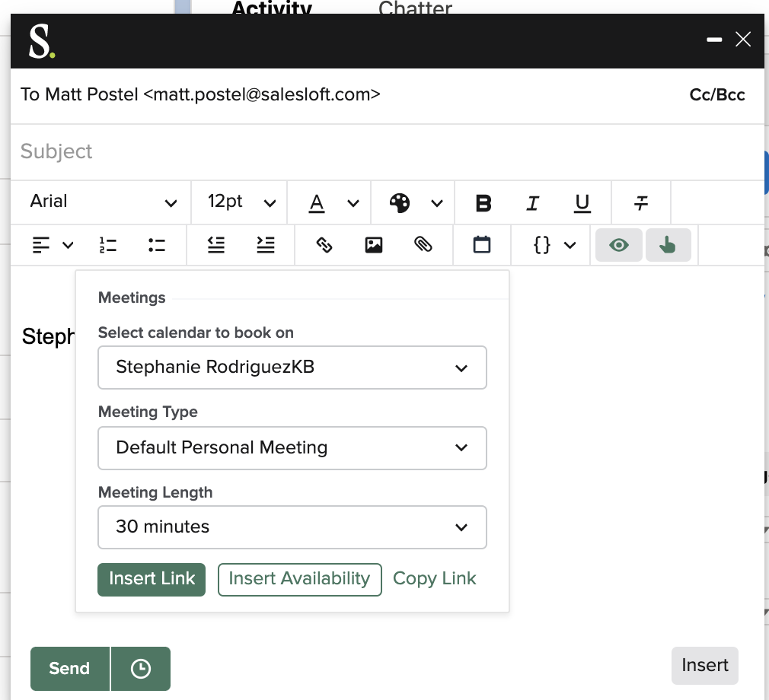This screenshot has width=769, height=700.
Task: Open the Stephanie RodriguezKB calendar dropdown
Action: 292,367
